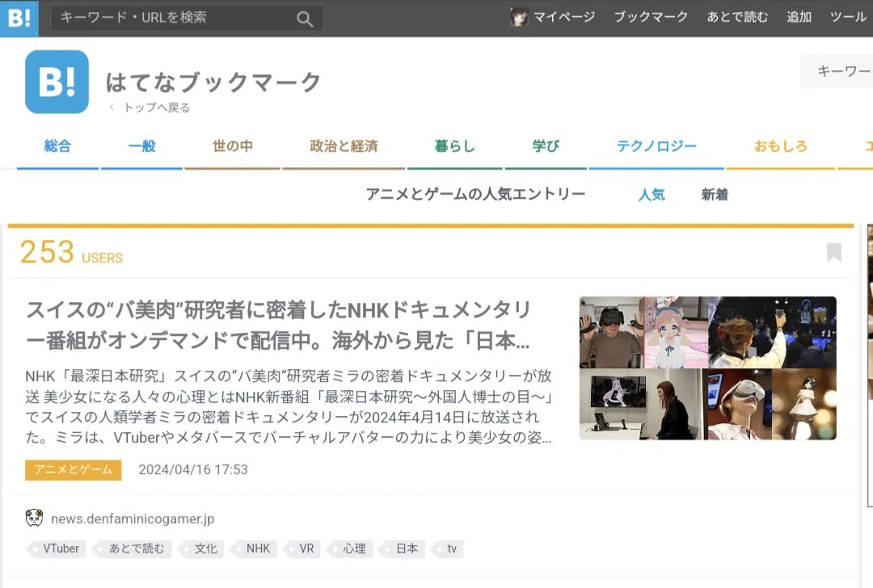Switch to the 暮らし category tab
The width and height of the screenshot is (873, 588).
tap(455, 146)
